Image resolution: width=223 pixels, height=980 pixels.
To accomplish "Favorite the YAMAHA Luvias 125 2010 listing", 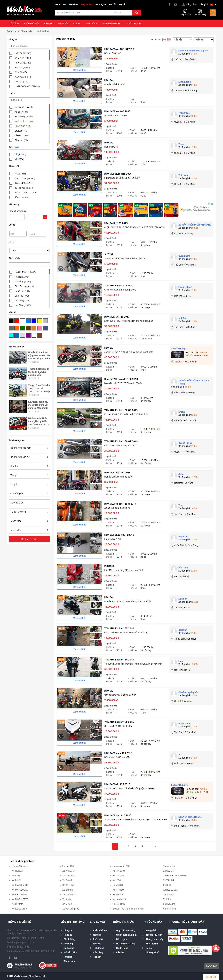I will pos(61,300).
